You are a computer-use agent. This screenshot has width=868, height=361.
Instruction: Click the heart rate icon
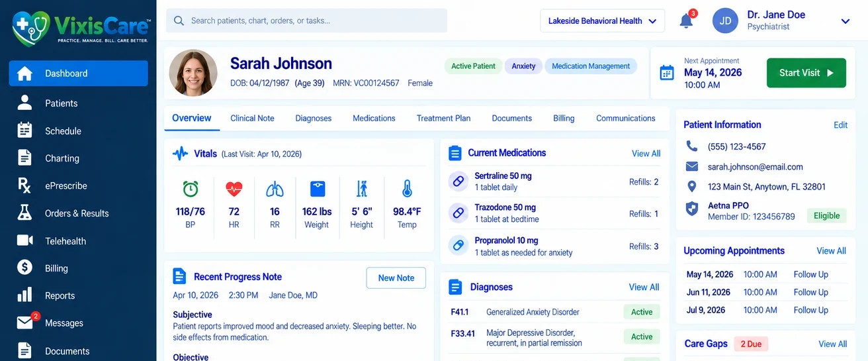234,189
